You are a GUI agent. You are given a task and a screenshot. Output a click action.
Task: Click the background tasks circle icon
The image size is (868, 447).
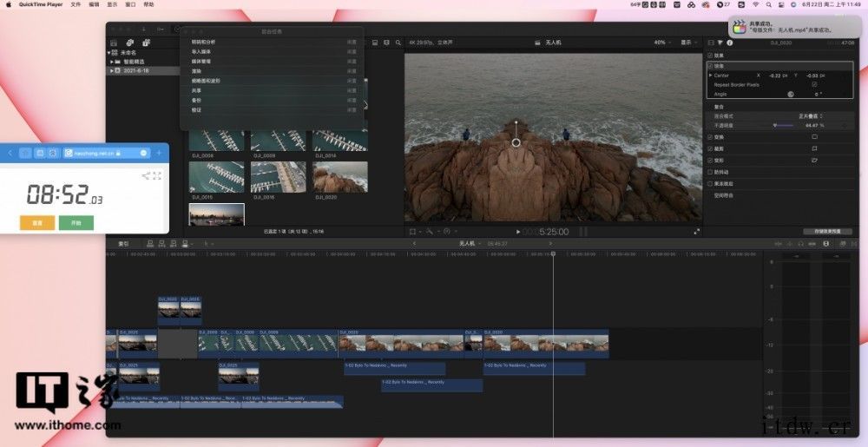[x=176, y=29]
